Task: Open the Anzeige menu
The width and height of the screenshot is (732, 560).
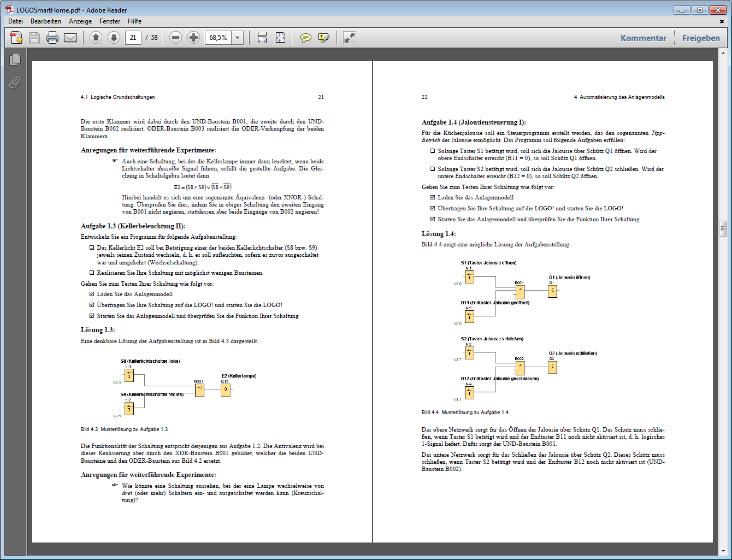Action: pyautogui.click(x=80, y=21)
